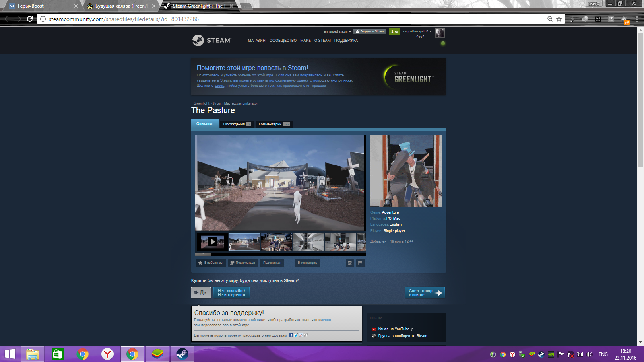Go to next item След. товар в списке
This screenshot has height=362, width=644.
pyautogui.click(x=425, y=293)
